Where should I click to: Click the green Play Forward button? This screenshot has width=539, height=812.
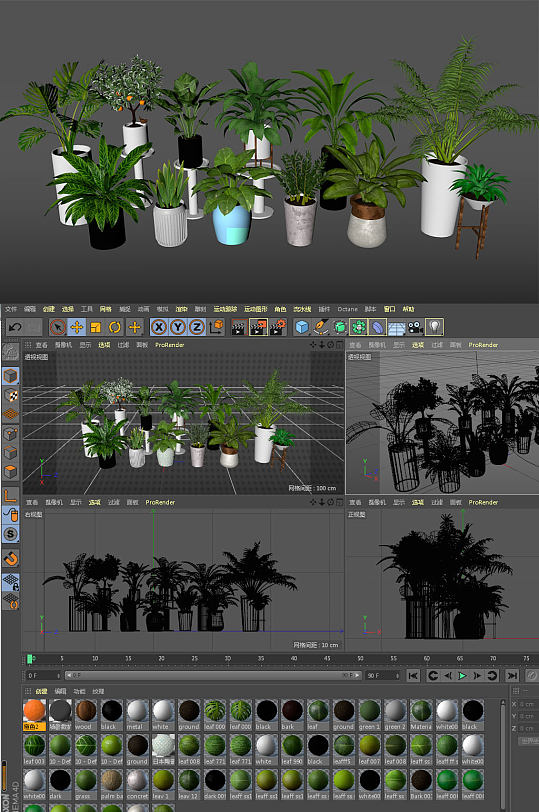pos(462,675)
